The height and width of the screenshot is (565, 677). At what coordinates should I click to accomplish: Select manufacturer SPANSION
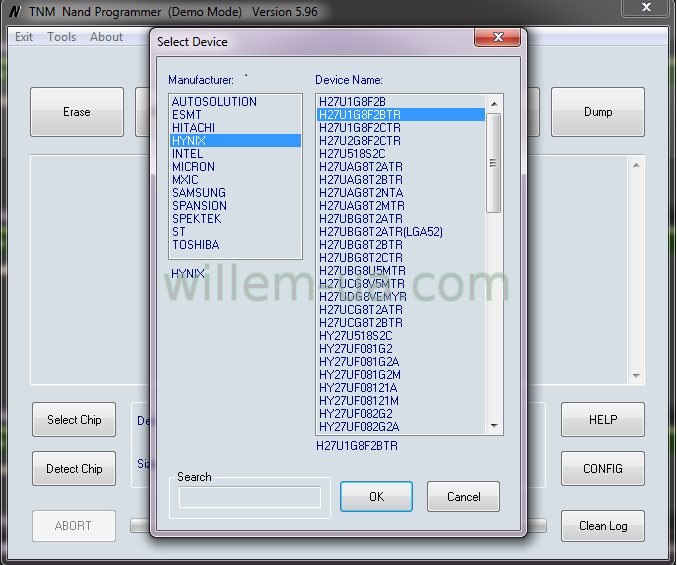tap(236, 205)
